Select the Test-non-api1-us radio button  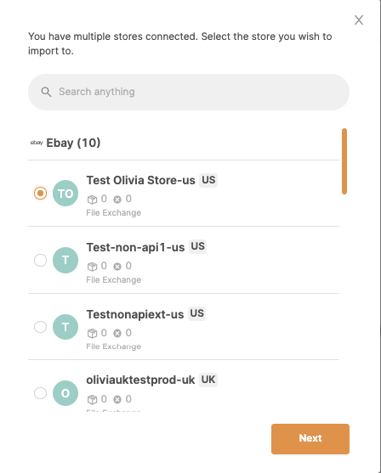(40, 260)
